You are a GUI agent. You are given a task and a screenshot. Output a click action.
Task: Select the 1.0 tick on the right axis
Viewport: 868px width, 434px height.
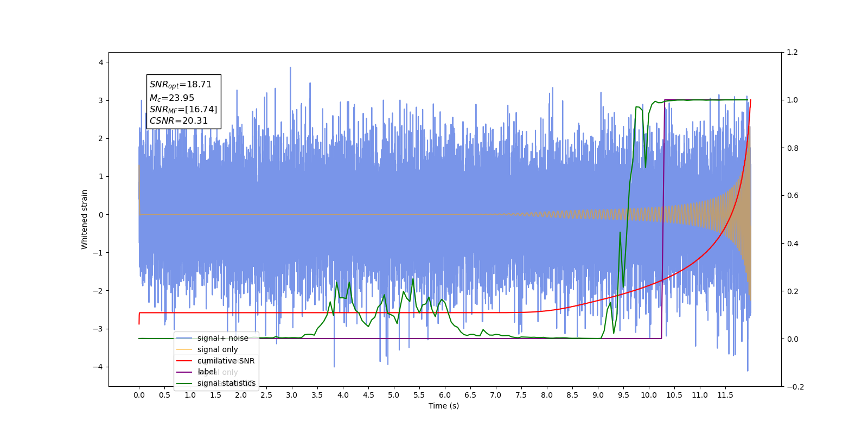click(793, 100)
